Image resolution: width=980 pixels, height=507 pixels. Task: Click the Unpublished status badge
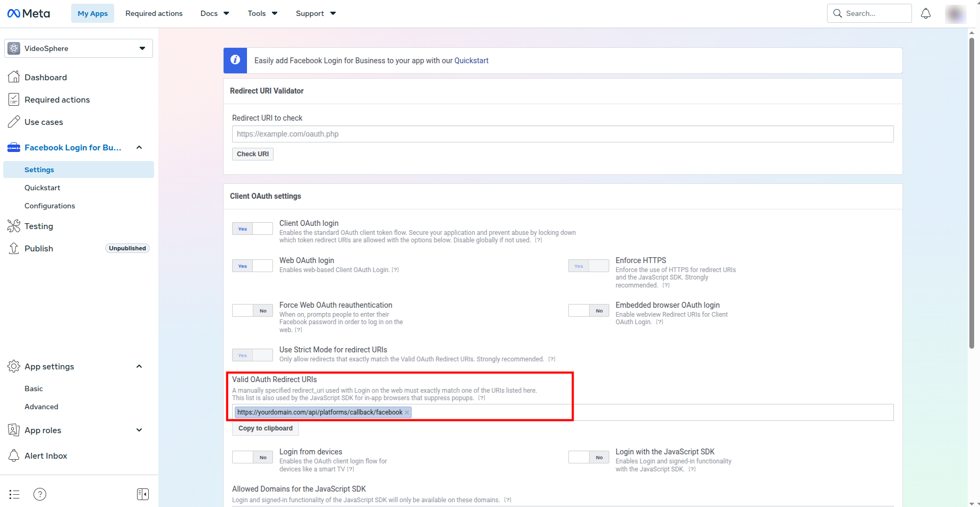[127, 248]
